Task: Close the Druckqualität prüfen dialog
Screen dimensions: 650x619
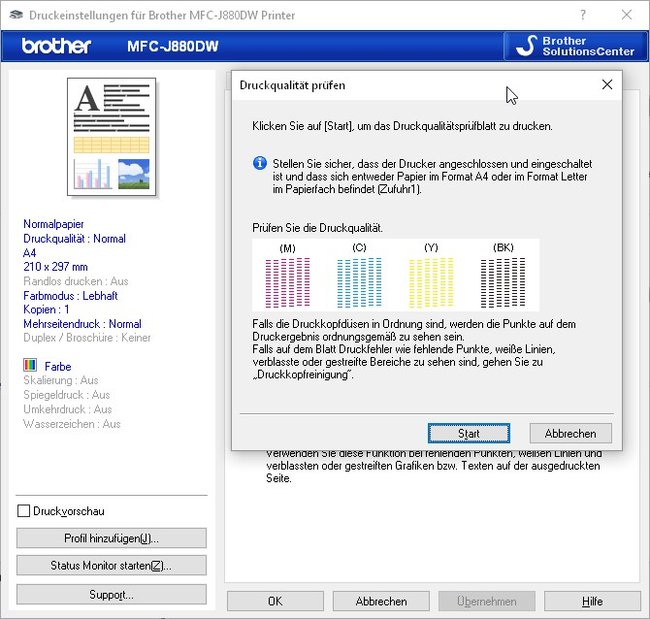Action: click(x=607, y=85)
